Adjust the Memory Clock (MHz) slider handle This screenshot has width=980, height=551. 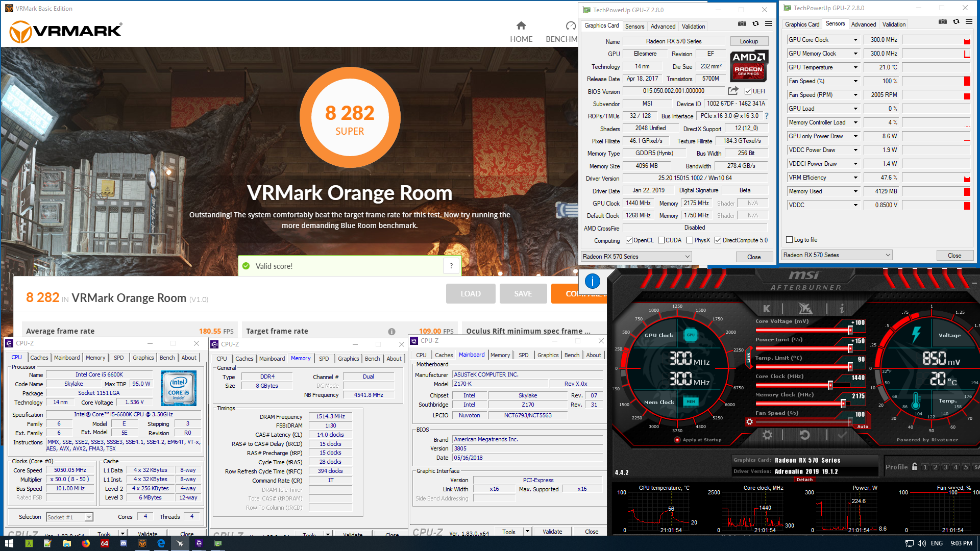pos(843,404)
